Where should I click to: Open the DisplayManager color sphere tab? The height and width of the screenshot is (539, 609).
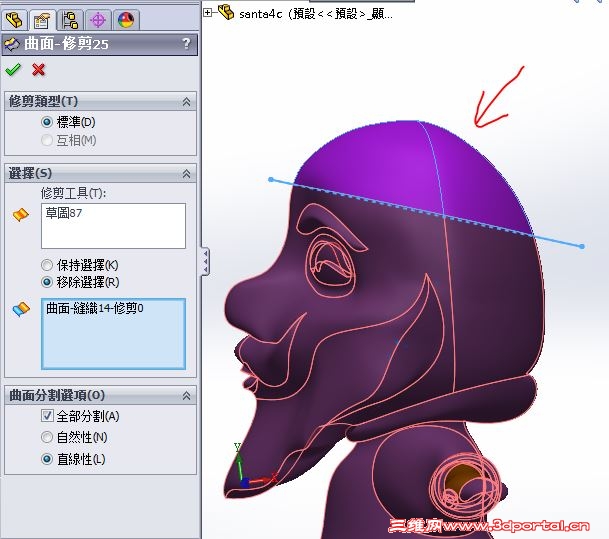(126, 20)
